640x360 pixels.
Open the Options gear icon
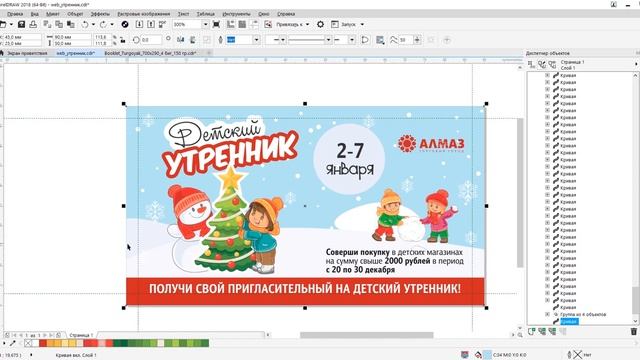(320, 24)
